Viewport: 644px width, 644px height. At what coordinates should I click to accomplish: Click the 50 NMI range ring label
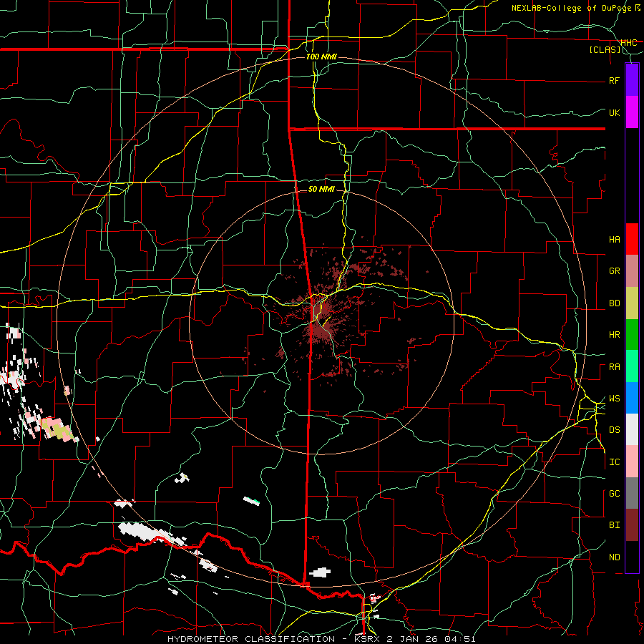tap(321, 189)
